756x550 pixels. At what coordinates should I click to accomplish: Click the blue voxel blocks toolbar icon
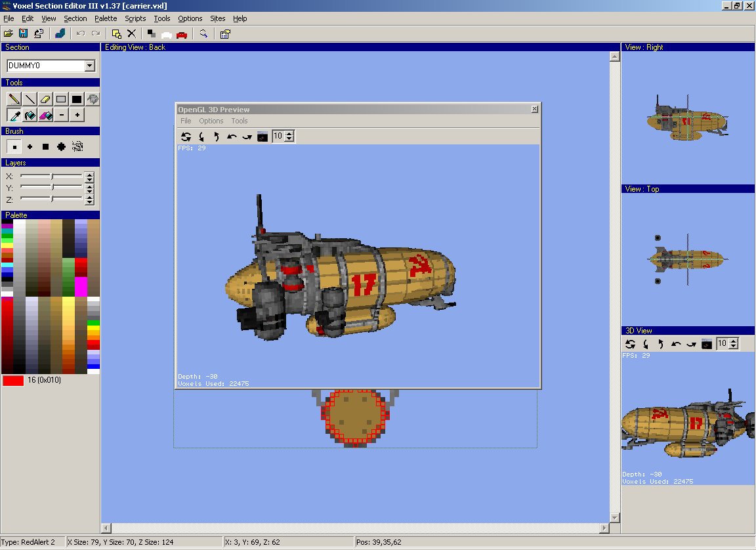60,33
